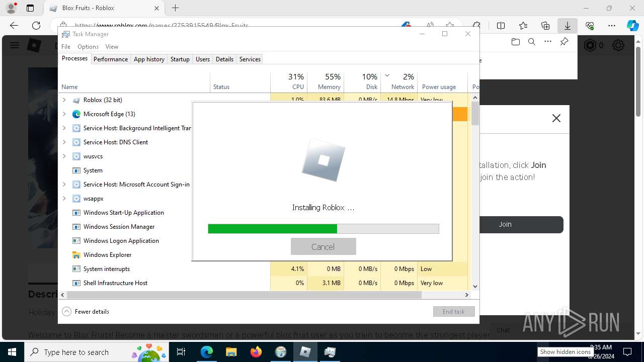The height and width of the screenshot is (362, 644).
Task: Open Firefox from the taskbar
Action: click(256, 352)
